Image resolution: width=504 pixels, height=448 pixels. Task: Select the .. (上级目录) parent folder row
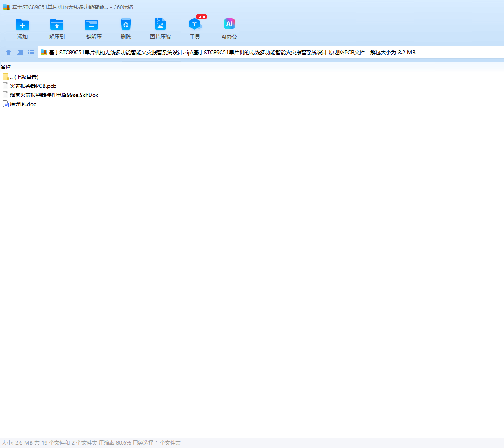[x=21, y=77]
